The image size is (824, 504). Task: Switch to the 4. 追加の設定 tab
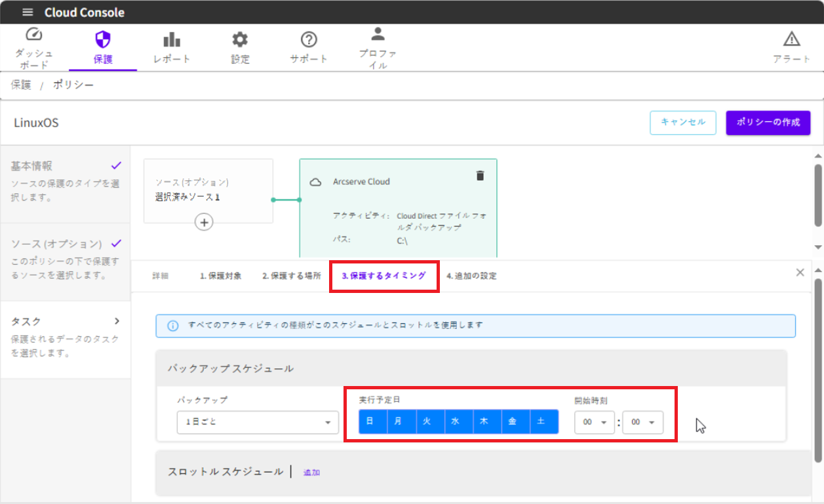pos(471,276)
